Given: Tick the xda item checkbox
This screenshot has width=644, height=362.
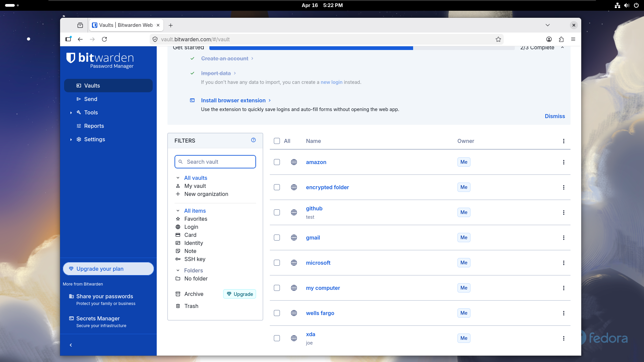Looking at the screenshot, I should pyautogui.click(x=277, y=338).
